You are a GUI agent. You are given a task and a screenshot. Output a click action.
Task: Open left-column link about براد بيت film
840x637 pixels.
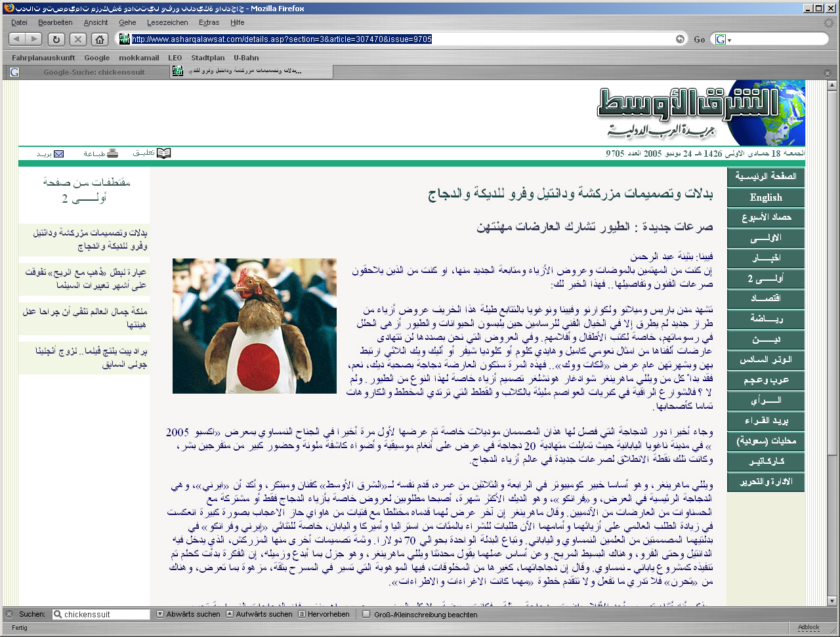point(91,358)
